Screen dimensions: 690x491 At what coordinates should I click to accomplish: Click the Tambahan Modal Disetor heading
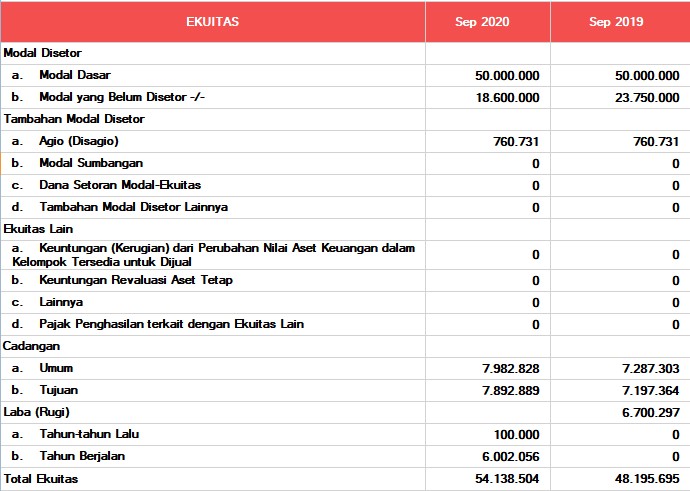click(x=74, y=119)
